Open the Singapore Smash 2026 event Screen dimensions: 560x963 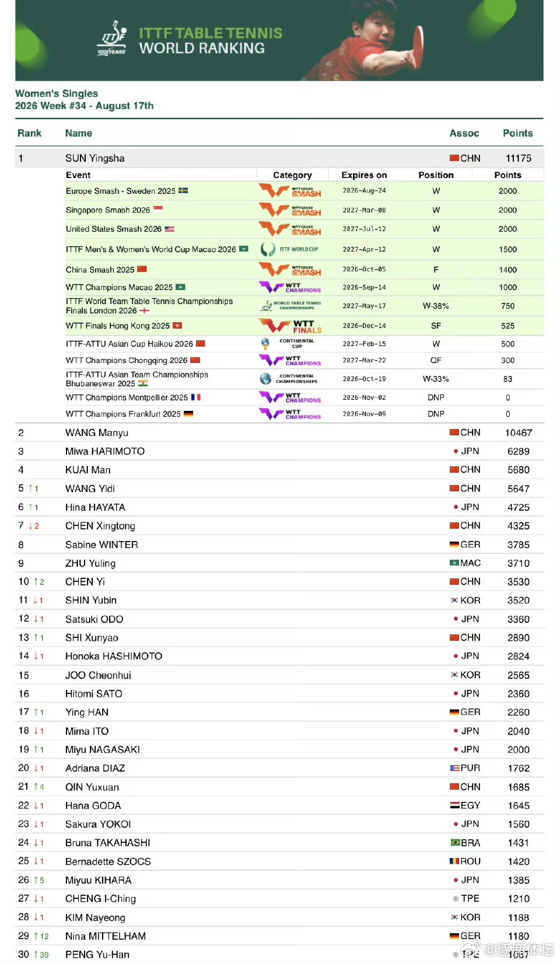click(108, 210)
